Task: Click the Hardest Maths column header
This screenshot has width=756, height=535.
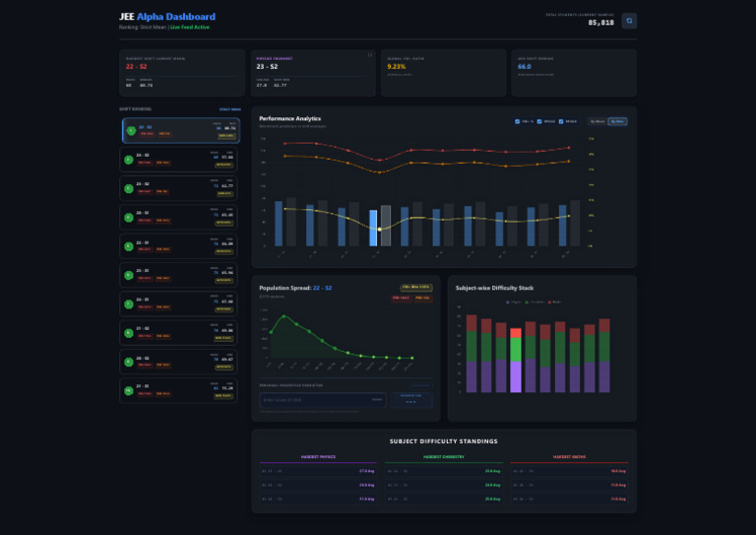Action: click(569, 457)
